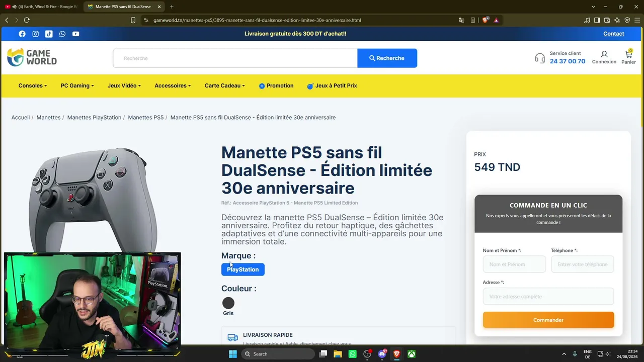Click the Adresse input field

pos(548,296)
